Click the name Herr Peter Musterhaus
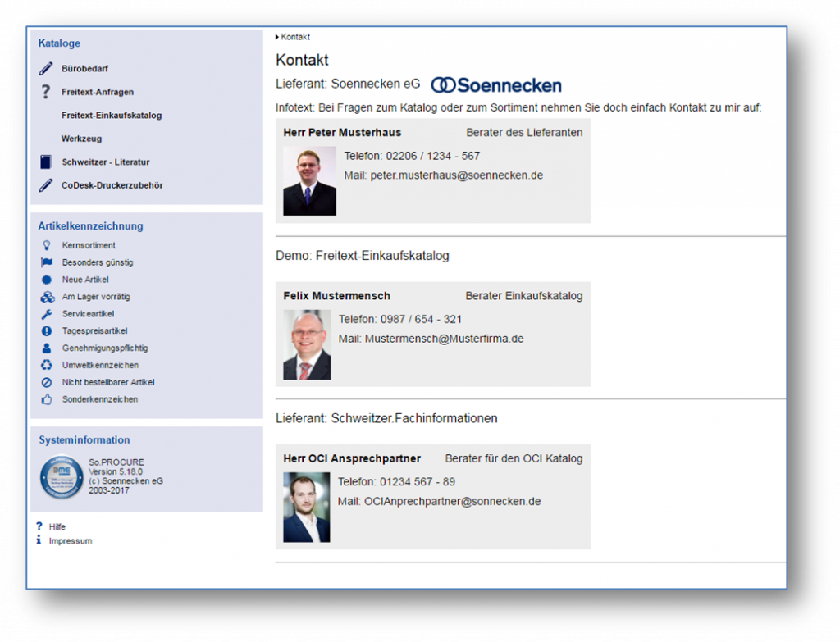Image resolution: width=840 pixels, height=642 pixels. (x=342, y=132)
